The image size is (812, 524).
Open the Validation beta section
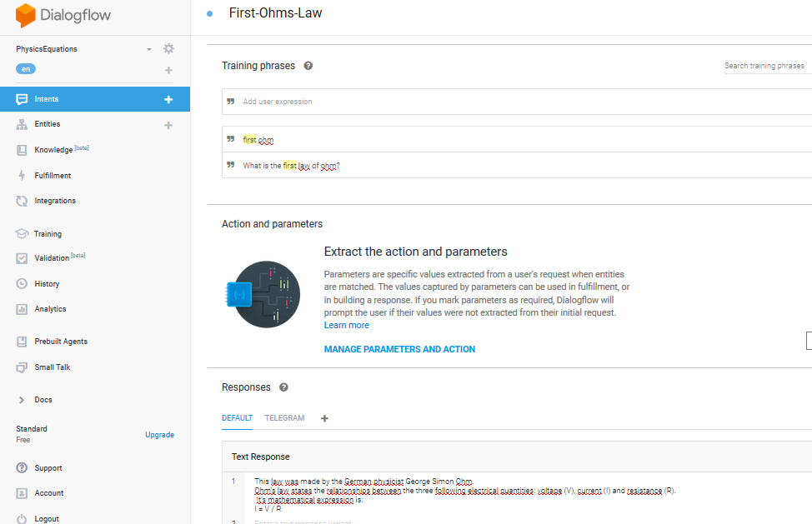(x=59, y=257)
